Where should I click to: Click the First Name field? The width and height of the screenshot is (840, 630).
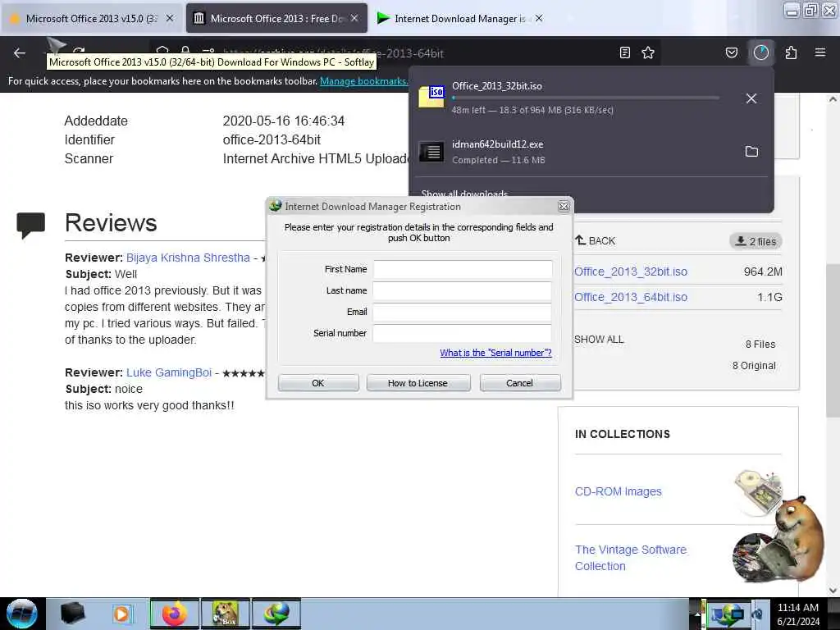pos(463,269)
